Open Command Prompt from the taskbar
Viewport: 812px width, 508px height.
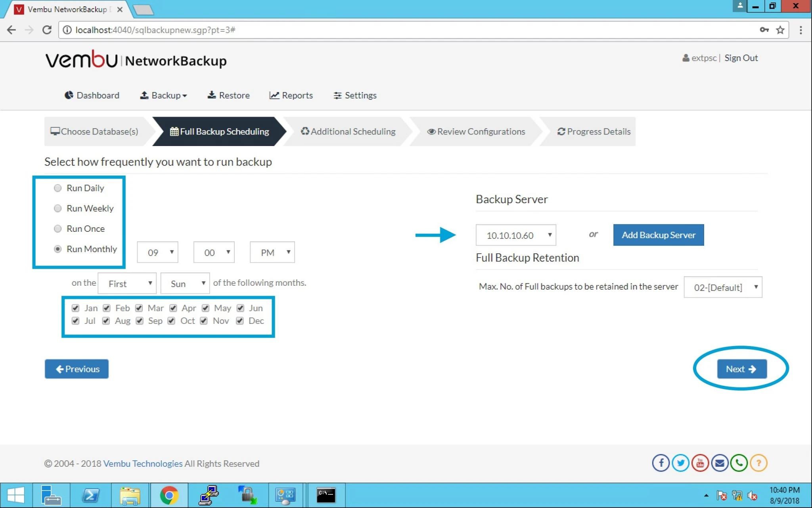(326, 495)
